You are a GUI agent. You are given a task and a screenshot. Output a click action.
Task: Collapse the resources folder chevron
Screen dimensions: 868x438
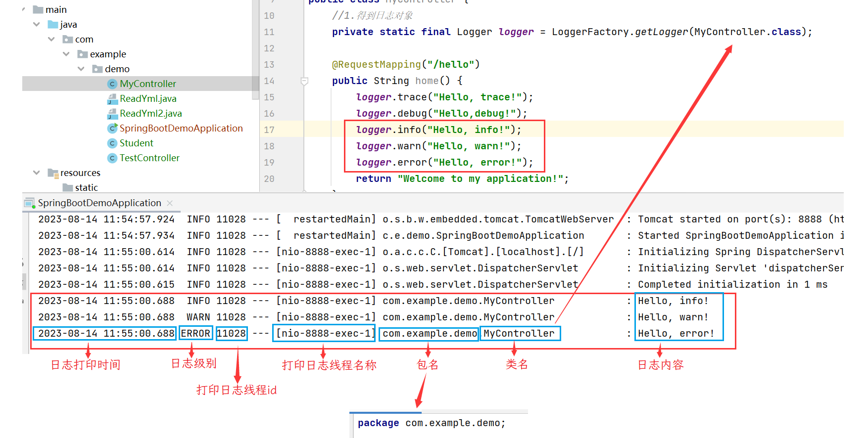click(37, 173)
